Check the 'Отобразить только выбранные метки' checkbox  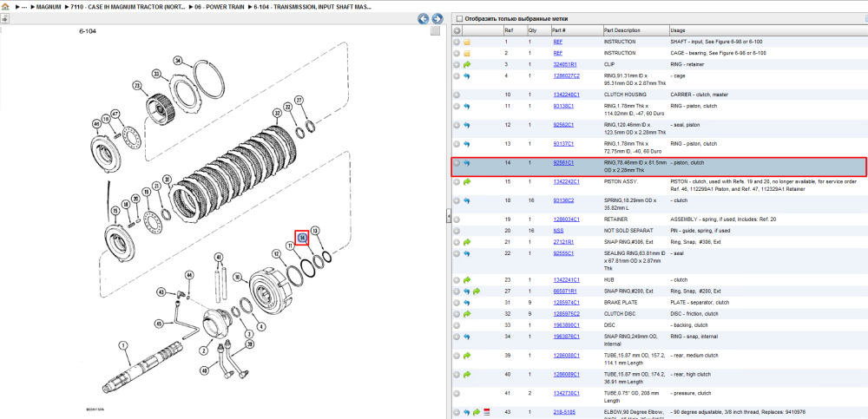[458, 19]
